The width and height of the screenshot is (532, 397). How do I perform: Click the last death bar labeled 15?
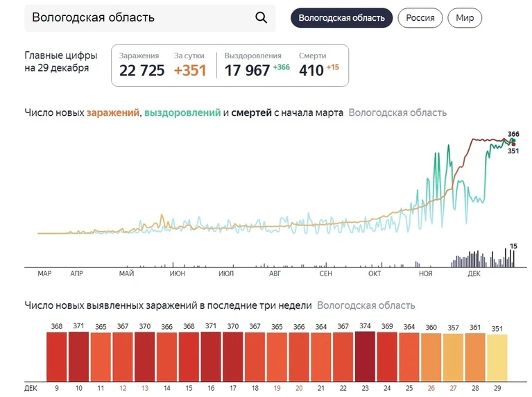click(x=514, y=259)
